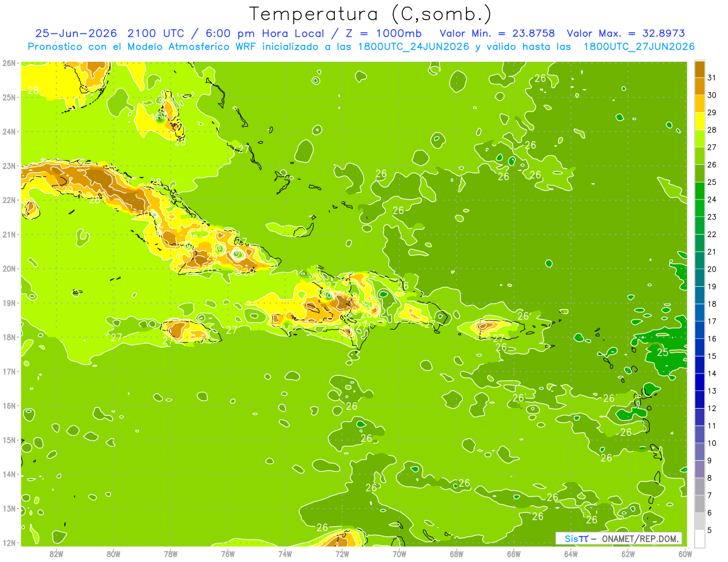Click the 18N latitude axis label
728x562 pixels.
[x=9, y=337]
